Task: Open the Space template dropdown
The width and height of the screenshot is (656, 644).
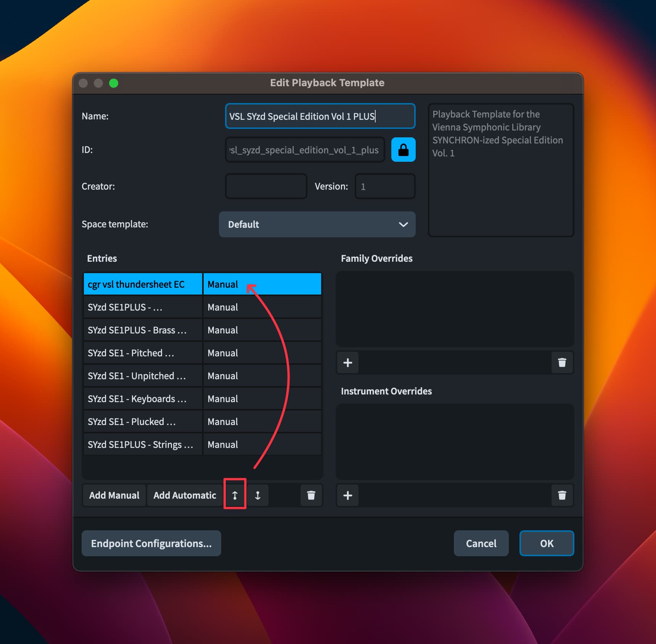Action: (x=317, y=224)
